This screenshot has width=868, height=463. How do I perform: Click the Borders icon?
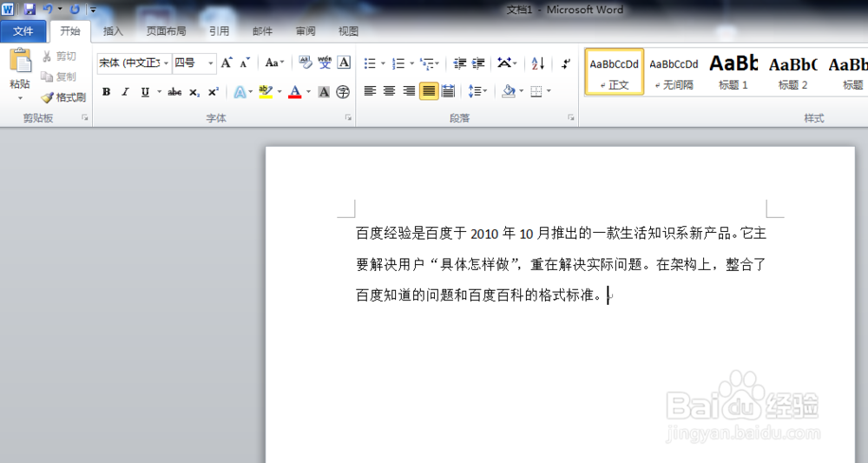pyautogui.click(x=536, y=91)
